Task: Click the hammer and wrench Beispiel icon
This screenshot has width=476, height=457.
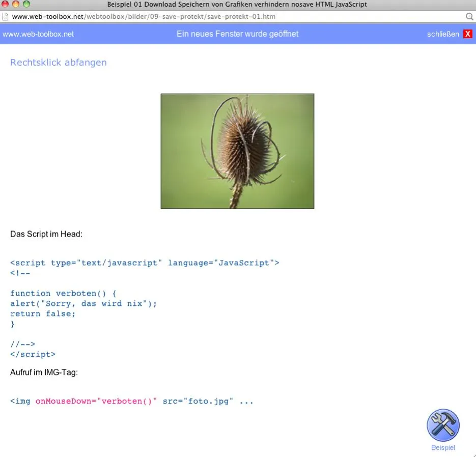Action: (x=443, y=425)
